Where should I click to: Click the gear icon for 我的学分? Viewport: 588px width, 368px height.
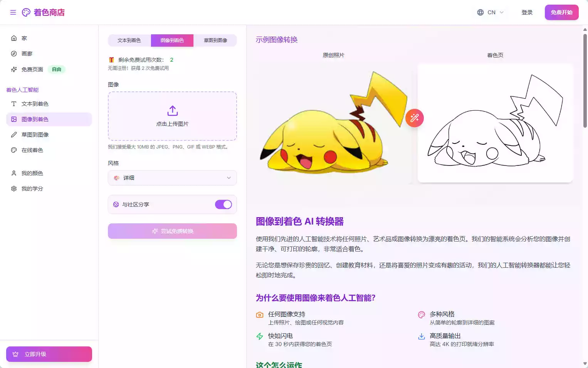(14, 189)
